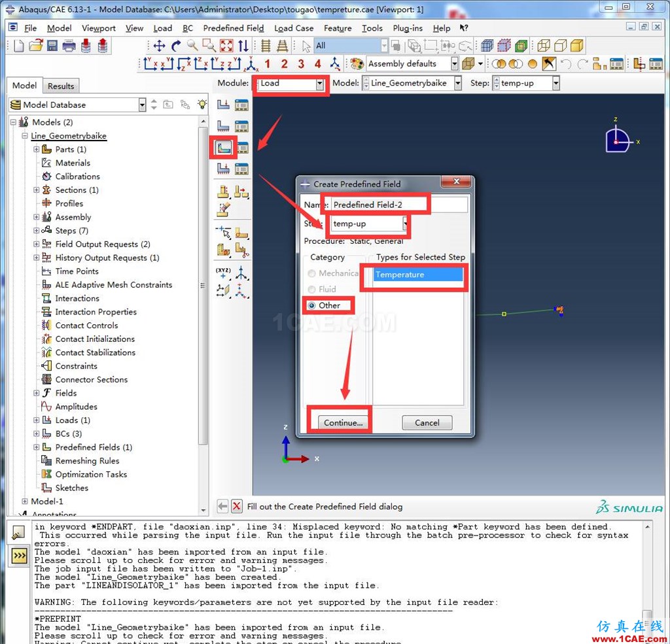
Task: Select Interaction Properties in the model tree
Action: pos(96,312)
